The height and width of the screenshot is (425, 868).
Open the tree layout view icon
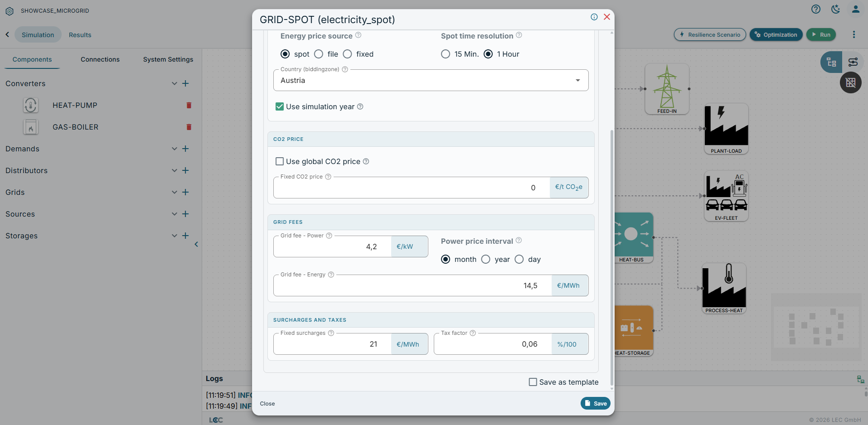tap(831, 62)
